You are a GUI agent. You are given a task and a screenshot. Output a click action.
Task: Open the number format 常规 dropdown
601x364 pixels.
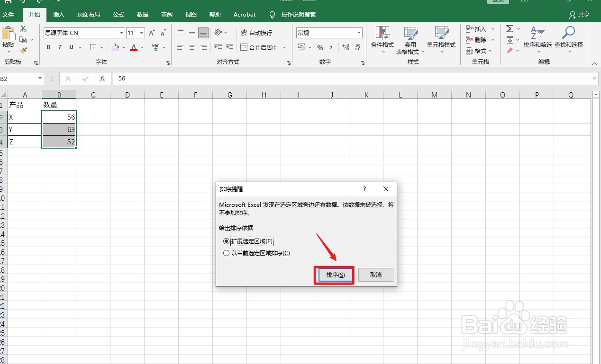tap(359, 33)
